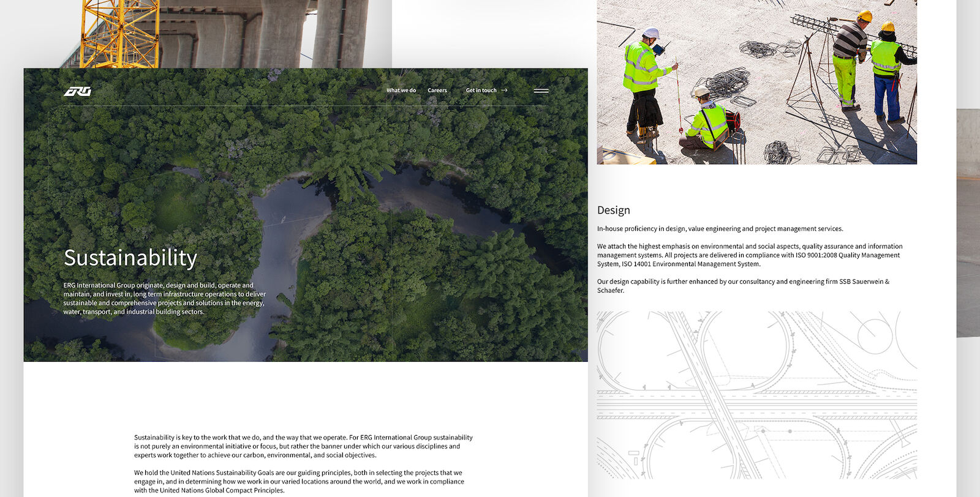
Task: Click the thin divider line under the navigation
Action: tap(306, 106)
